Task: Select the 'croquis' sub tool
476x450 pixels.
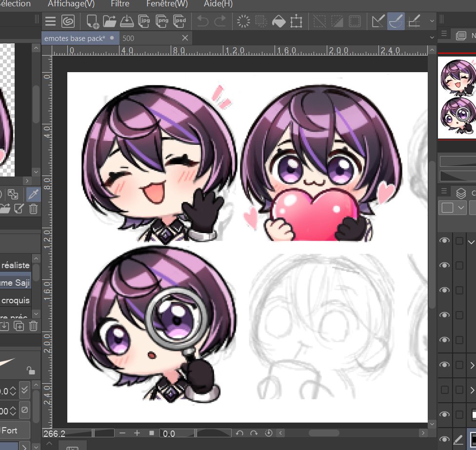Action: pos(16,300)
